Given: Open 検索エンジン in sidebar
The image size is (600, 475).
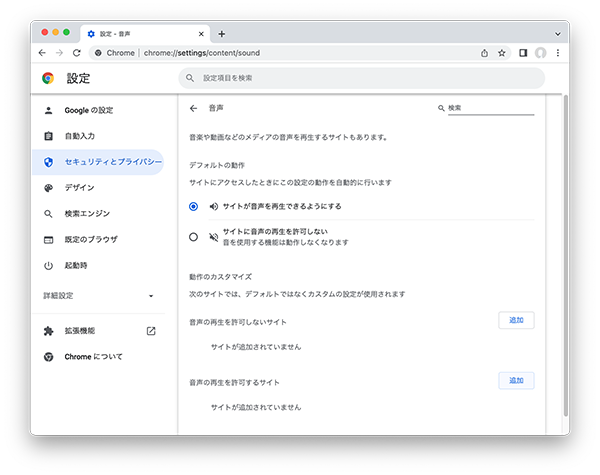Looking at the screenshot, I should tap(98, 214).
